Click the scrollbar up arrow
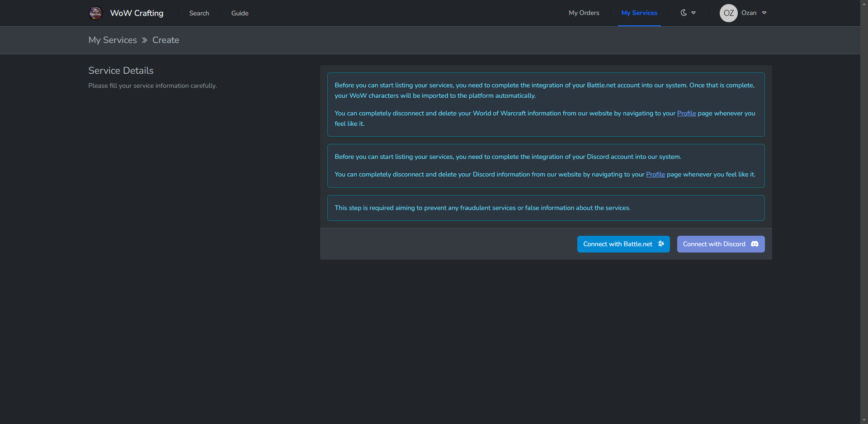The width and height of the screenshot is (868, 424). pyautogui.click(x=864, y=4)
